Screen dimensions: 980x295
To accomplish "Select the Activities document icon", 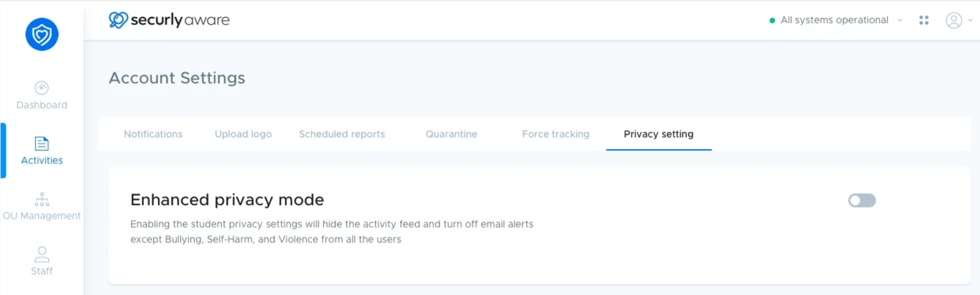I will click(41, 144).
